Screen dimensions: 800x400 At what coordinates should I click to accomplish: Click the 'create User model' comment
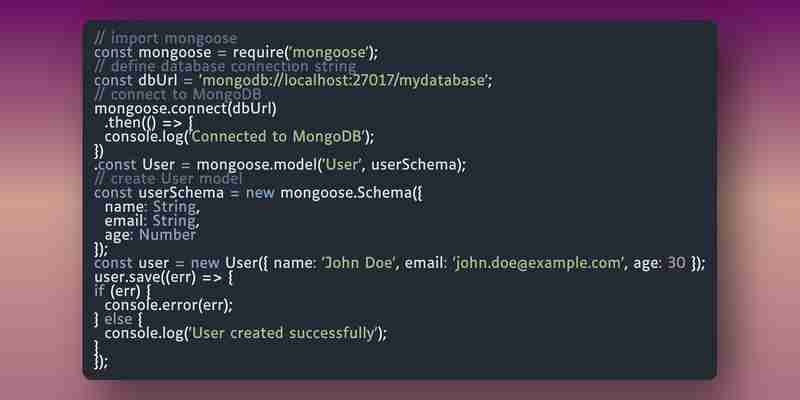click(x=168, y=179)
